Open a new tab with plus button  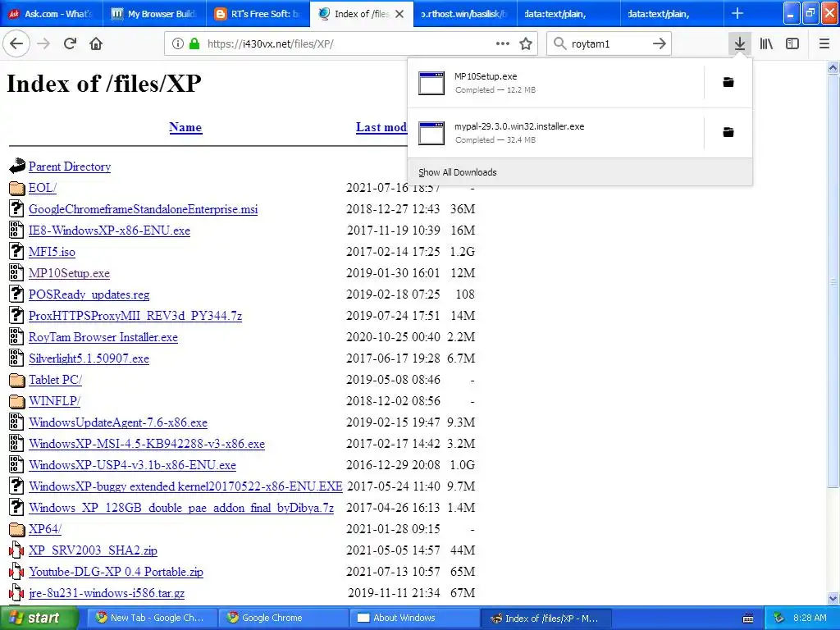(x=737, y=13)
